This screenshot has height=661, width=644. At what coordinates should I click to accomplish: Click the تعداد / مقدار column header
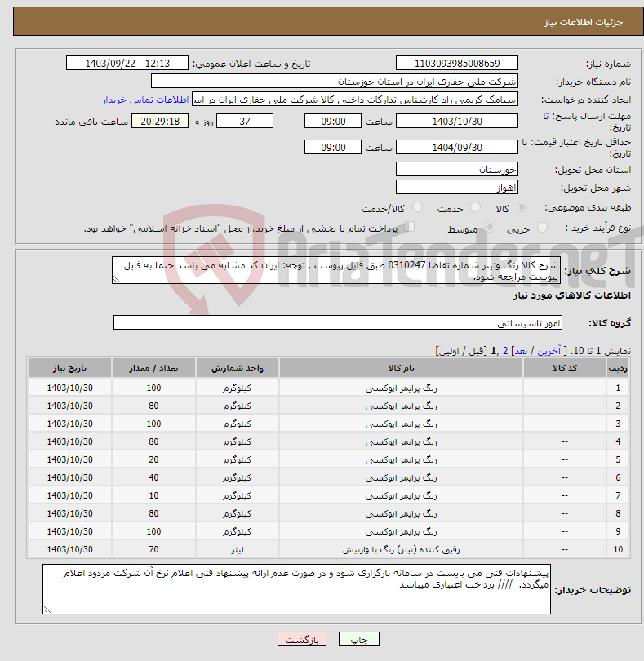pos(153,368)
